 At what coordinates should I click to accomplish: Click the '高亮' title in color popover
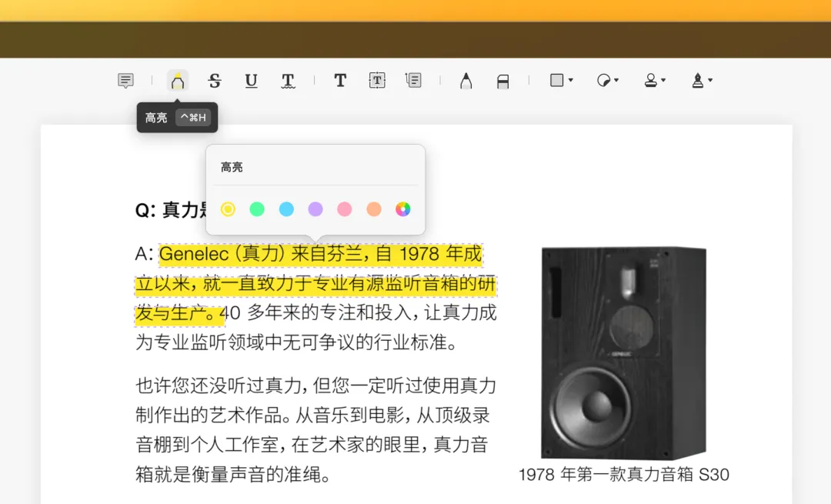[232, 168]
